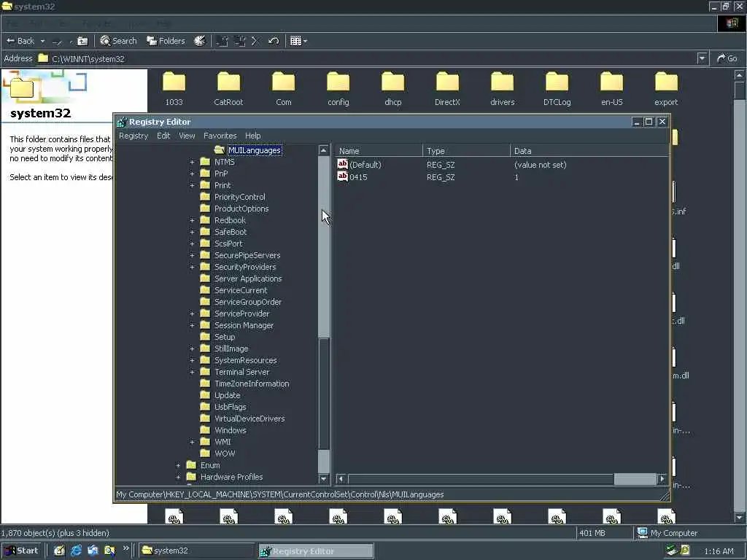
Task: Click the Copy To icon in toolbar
Action: (239, 41)
